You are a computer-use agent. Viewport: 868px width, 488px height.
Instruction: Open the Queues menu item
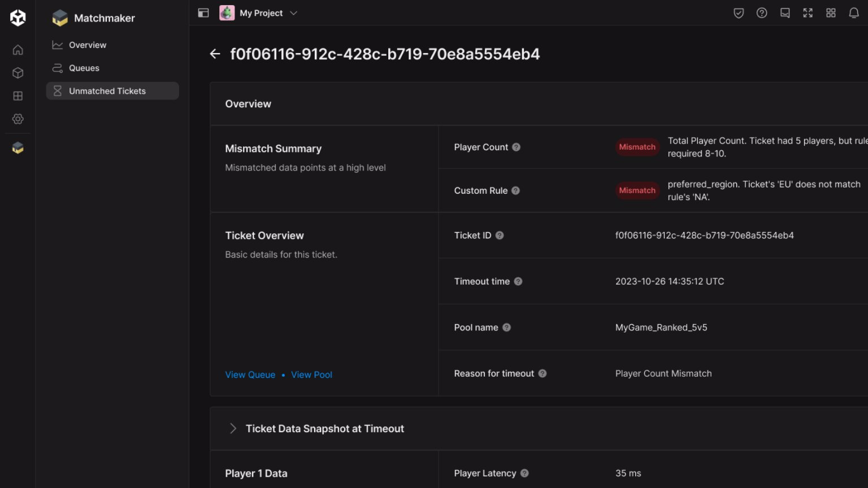(x=84, y=68)
